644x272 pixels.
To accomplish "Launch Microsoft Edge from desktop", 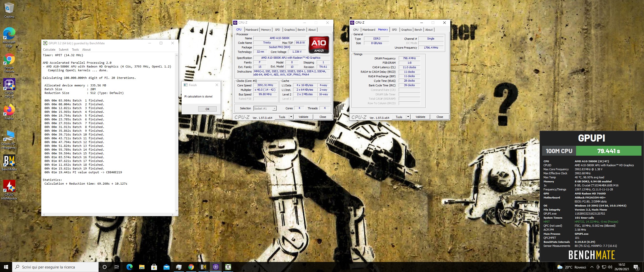I will (9, 37).
